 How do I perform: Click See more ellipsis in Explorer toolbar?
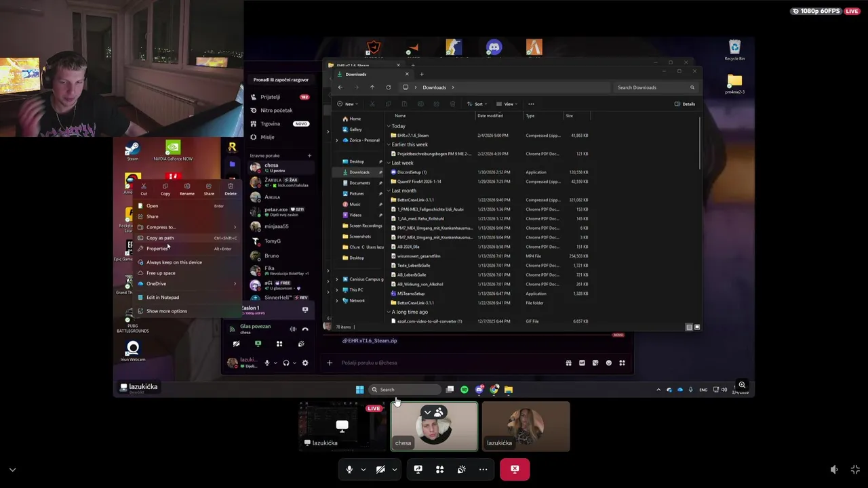click(x=531, y=104)
